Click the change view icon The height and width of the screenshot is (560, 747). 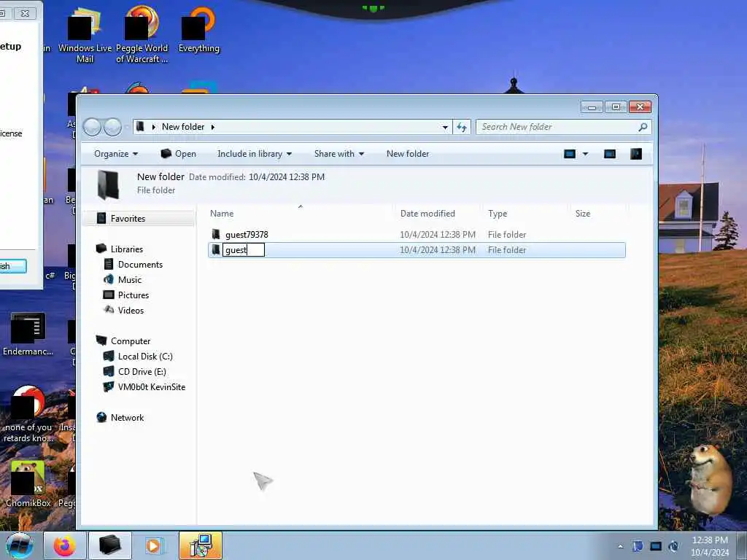click(570, 154)
